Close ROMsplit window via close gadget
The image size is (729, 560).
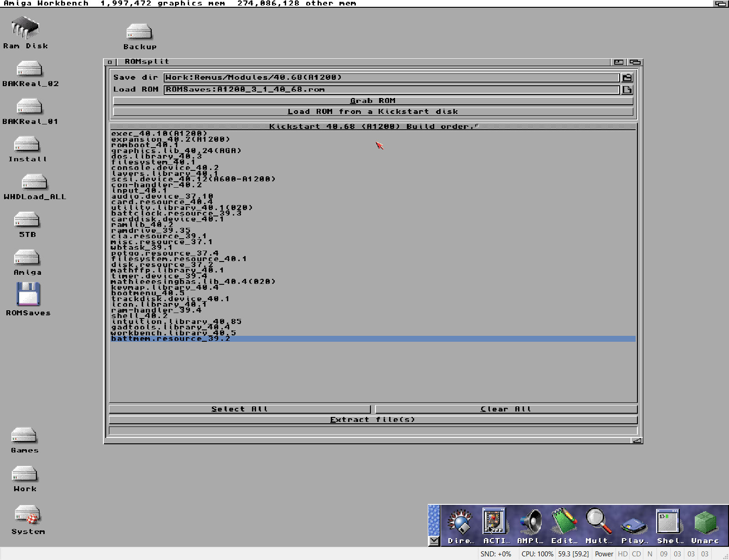pyautogui.click(x=109, y=62)
